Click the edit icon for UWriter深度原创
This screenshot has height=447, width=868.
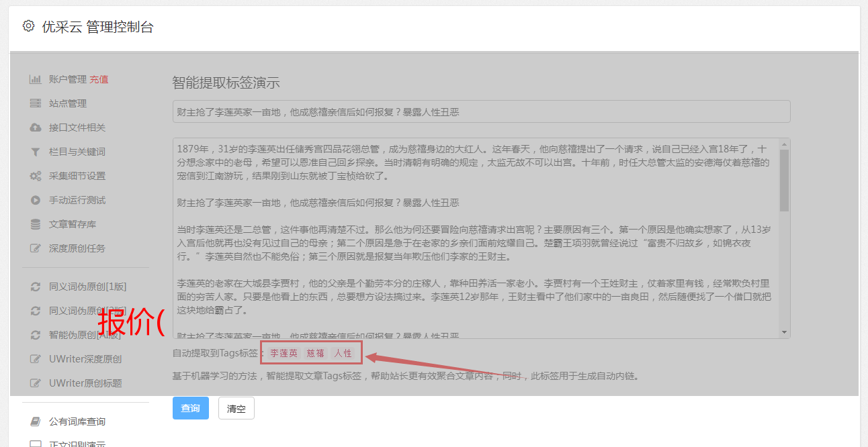click(x=36, y=359)
